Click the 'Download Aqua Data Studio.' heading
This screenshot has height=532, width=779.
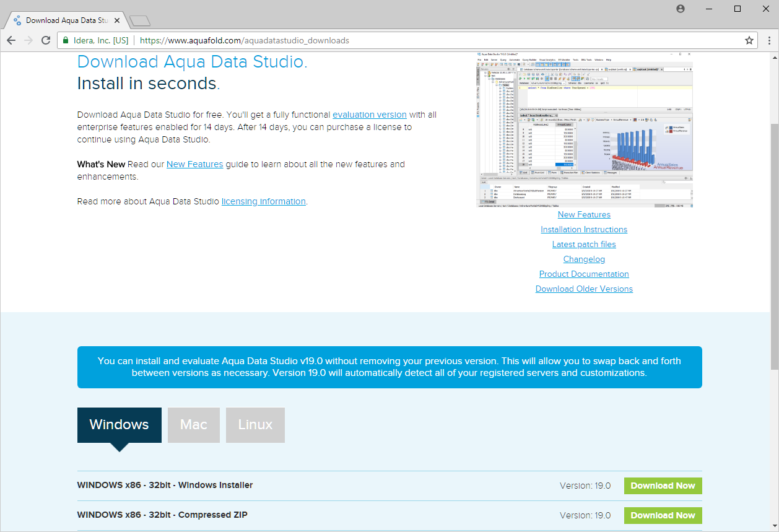pyautogui.click(x=193, y=62)
